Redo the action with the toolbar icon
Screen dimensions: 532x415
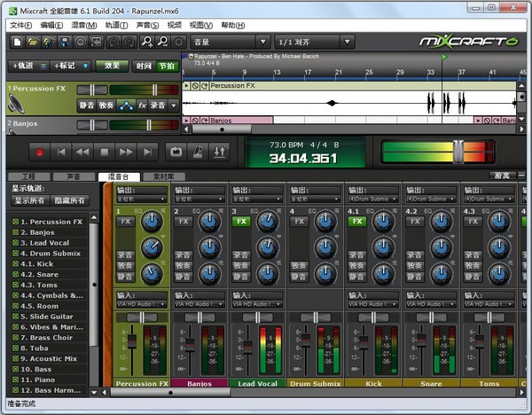click(x=129, y=42)
